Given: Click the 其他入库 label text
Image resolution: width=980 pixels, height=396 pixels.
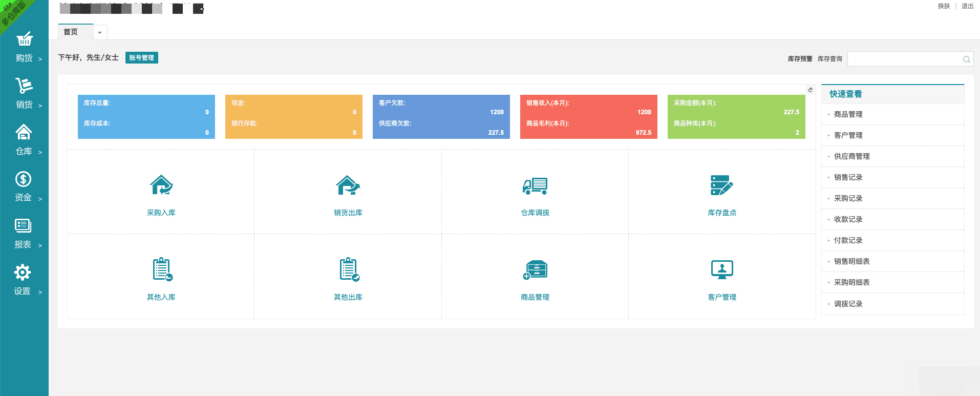Looking at the screenshot, I should 161,297.
